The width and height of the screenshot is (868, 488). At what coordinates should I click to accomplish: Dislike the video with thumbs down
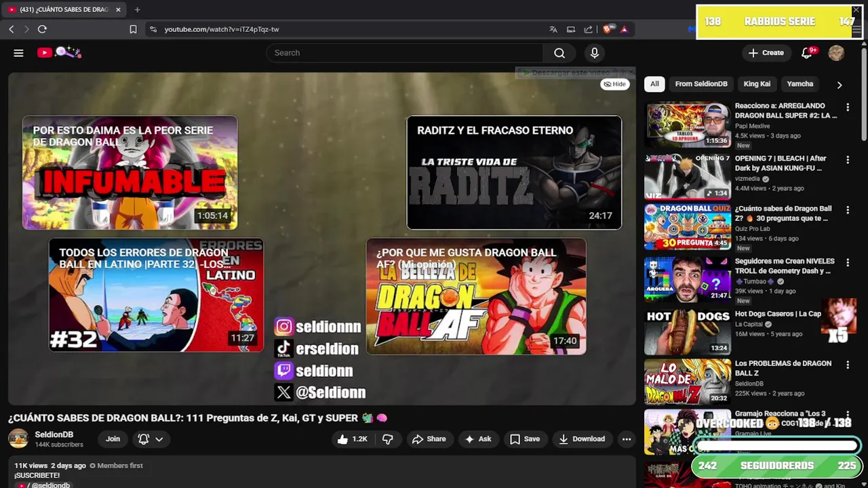(x=388, y=439)
